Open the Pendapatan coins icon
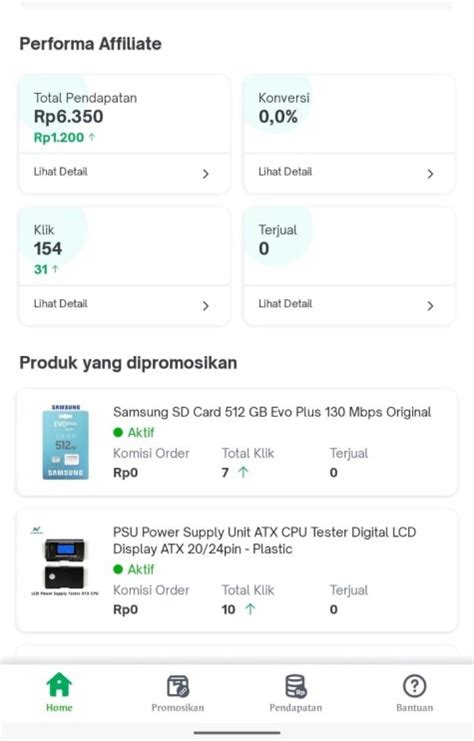This screenshot has width=474, height=741. click(x=296, y=686)
